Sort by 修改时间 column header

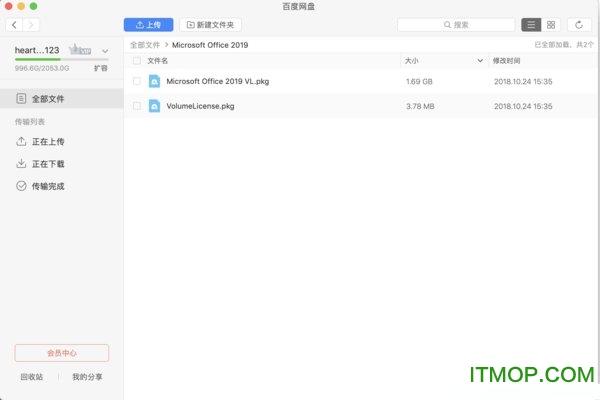pos(506,61)
